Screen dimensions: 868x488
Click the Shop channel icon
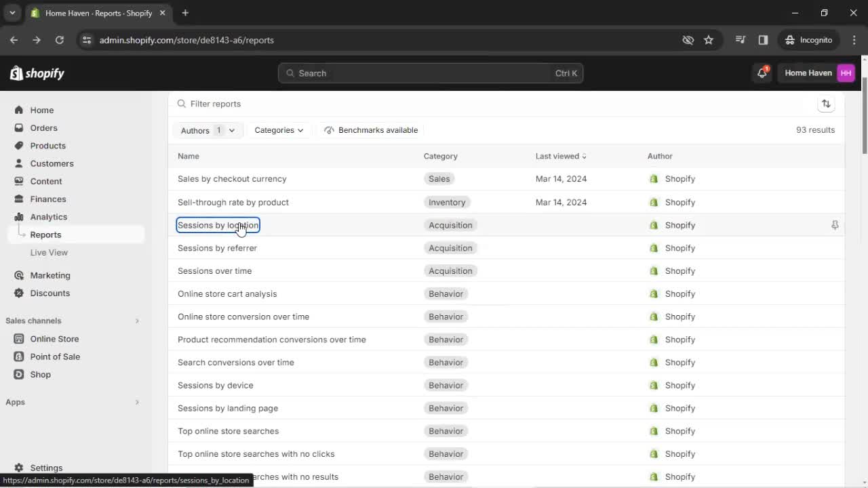pyautogui.click(x=19, y=374)
